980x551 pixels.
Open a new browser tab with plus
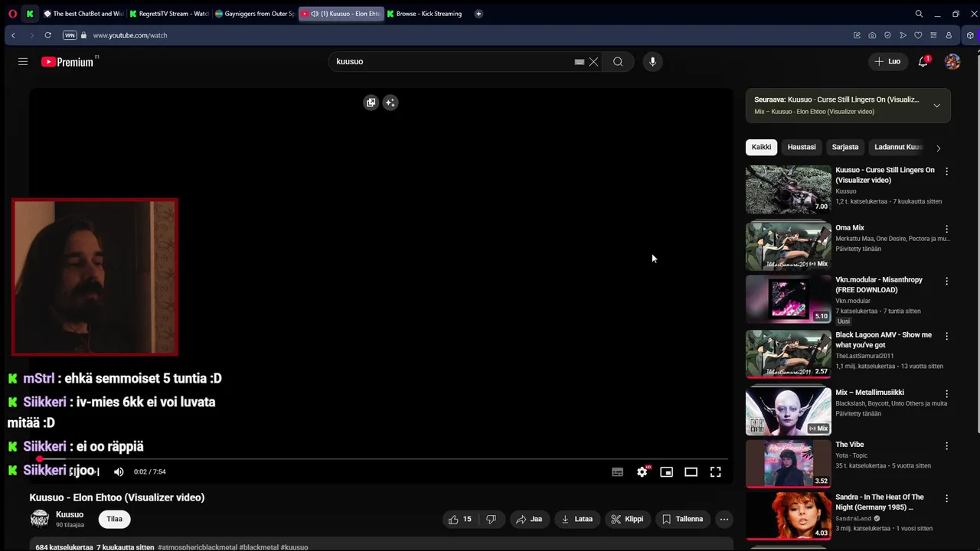click(479, 14)
